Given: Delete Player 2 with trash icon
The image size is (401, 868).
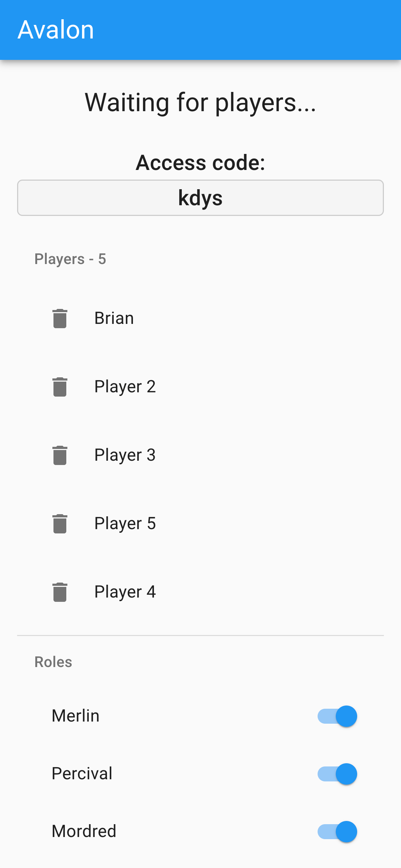Looking at the screenshot, I should click(x=60, y=387).
